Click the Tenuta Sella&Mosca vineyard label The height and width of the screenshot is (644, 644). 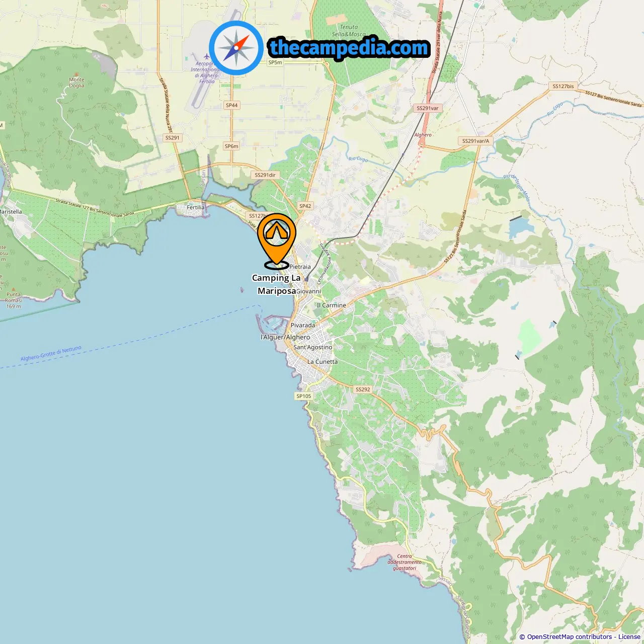[349, 31]
